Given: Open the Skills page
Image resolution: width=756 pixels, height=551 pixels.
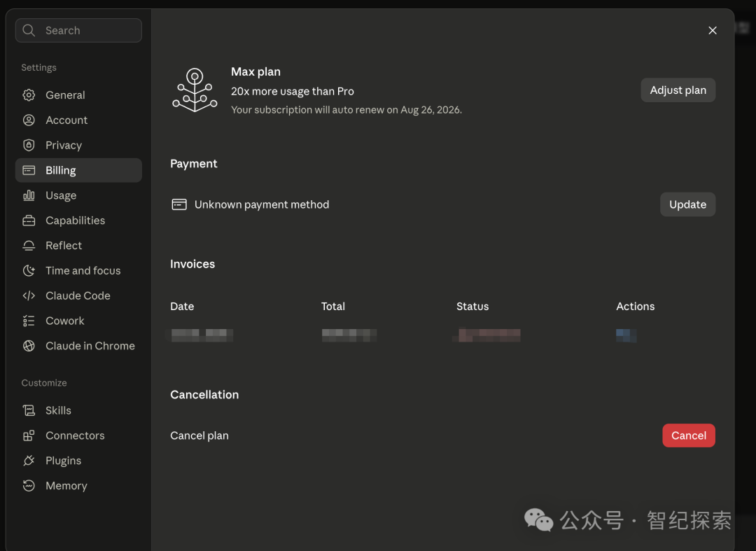Looking at the screenshot, I should point(78,410).
